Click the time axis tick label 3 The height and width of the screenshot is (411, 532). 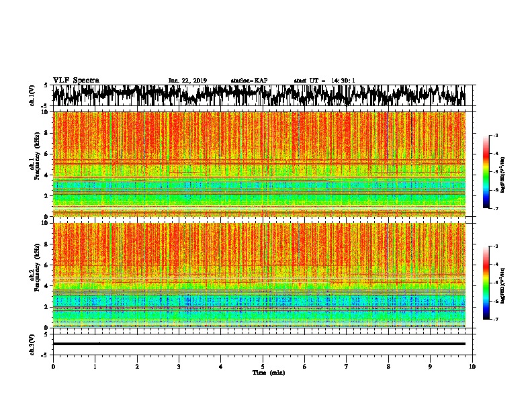[x=179, y=367]
